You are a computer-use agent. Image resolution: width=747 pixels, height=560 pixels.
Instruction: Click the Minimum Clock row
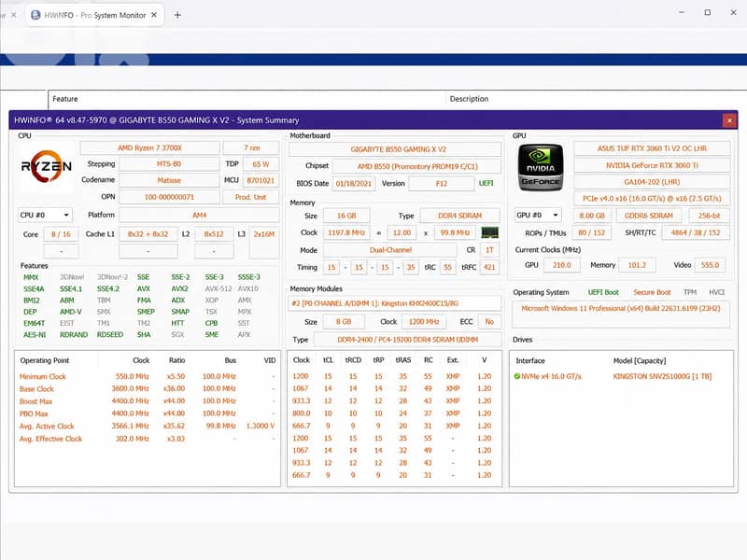pyautogui.click(x=148, y=377)
